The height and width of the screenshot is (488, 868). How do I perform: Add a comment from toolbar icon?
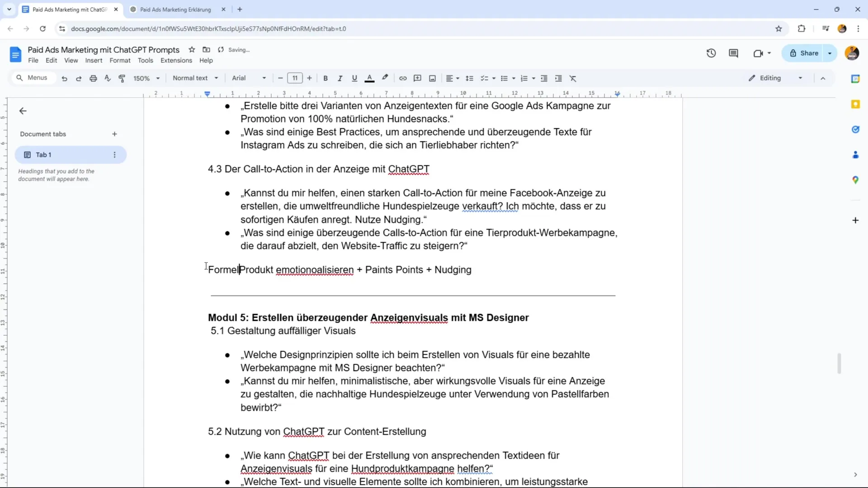(418, 78)
